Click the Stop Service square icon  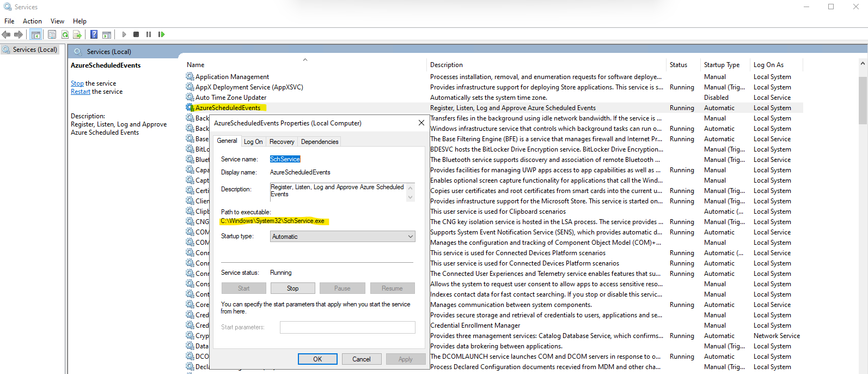pyautogui.click(x=136, y=34)
